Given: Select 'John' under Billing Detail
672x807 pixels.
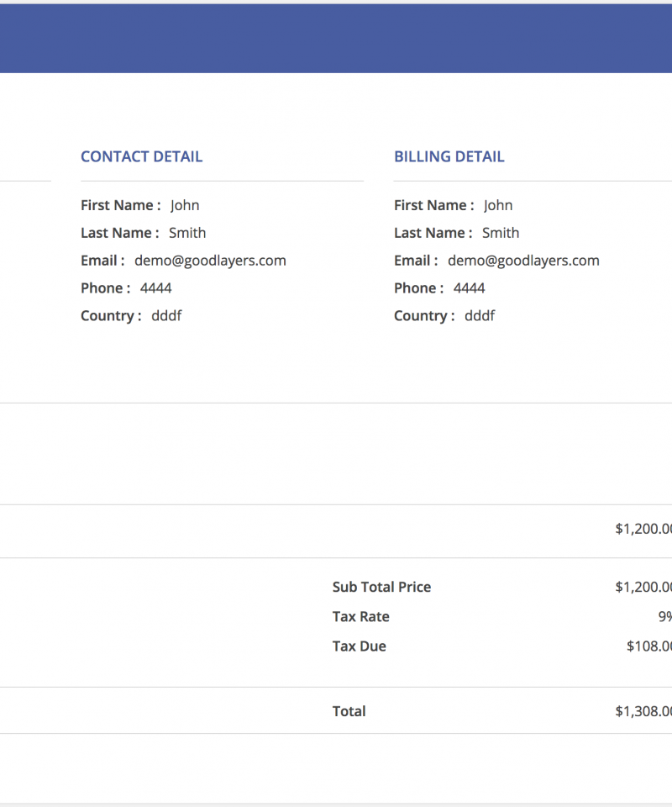Looking at the screenshot, I should (x=498, y=205).
